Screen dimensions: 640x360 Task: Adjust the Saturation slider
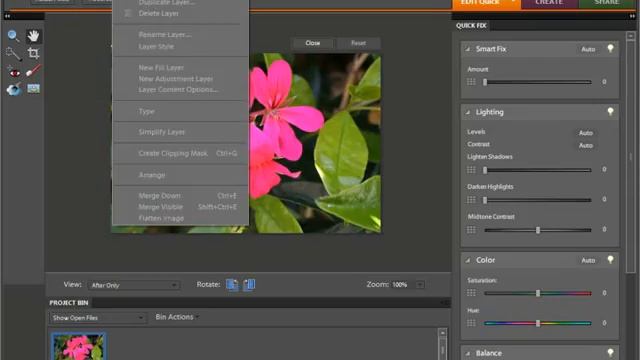[538, 293]
